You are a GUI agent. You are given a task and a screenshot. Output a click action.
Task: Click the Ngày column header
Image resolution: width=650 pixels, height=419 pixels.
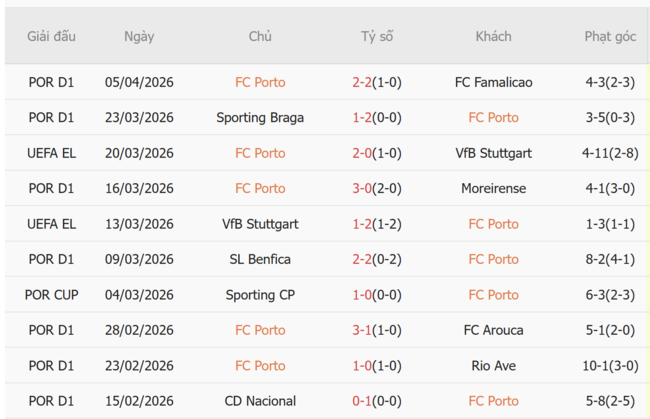point(139,36)
